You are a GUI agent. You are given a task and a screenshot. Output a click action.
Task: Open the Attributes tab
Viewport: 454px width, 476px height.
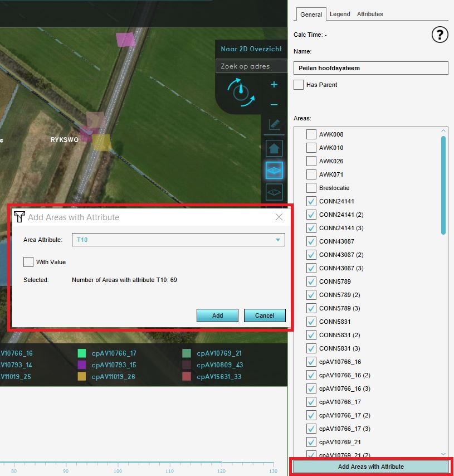point(370,14)
